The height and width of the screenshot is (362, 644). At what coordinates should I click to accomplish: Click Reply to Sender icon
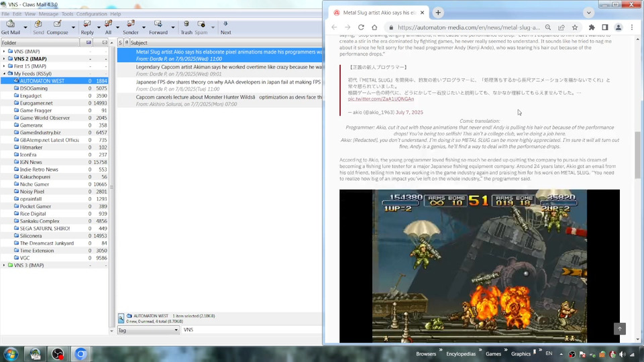point(131,27)
